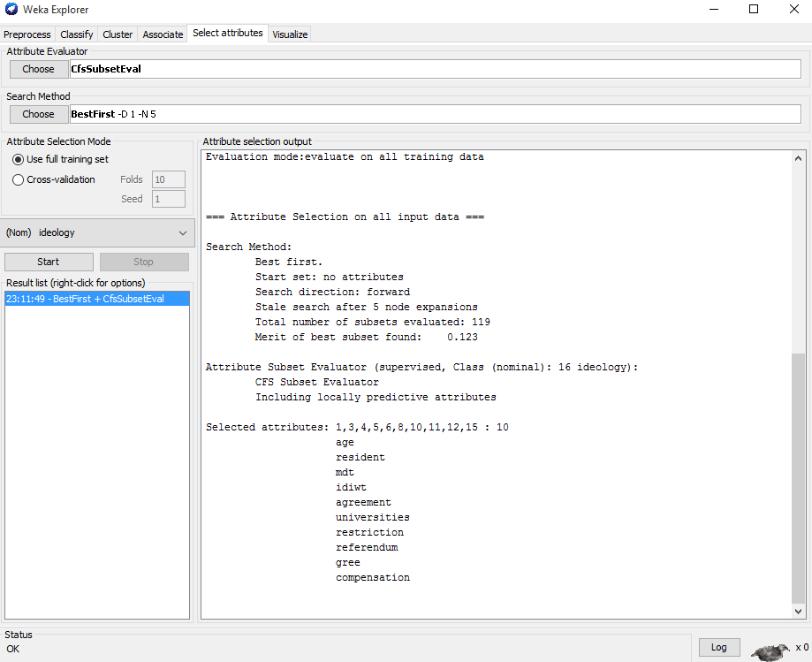Click the greyed Stop button
This screenshot has width=812, height=662.
point(144,263)
